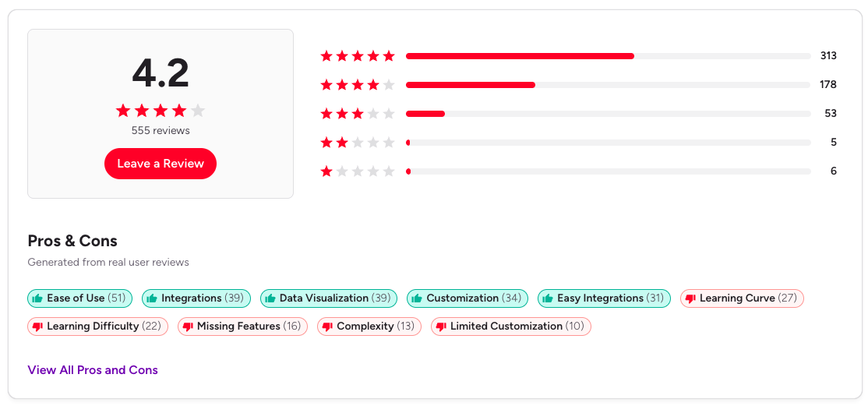
Task: Filter by the 5-star rating bar
Action: click(x=608, y=56)
